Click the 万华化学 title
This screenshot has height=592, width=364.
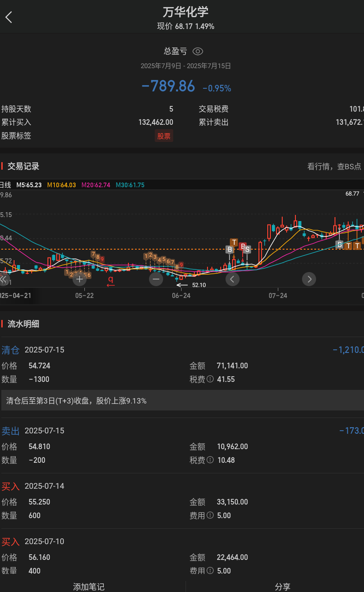click(186, 12)
